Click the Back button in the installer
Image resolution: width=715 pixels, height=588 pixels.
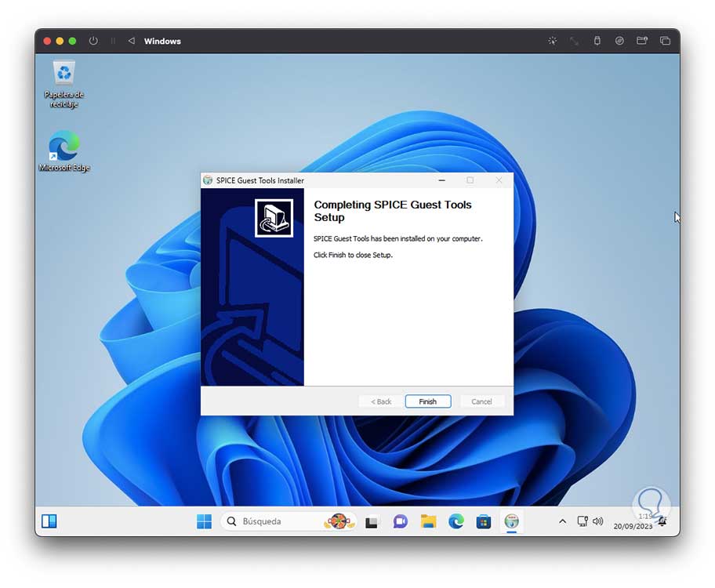click(x=381, y=401)
